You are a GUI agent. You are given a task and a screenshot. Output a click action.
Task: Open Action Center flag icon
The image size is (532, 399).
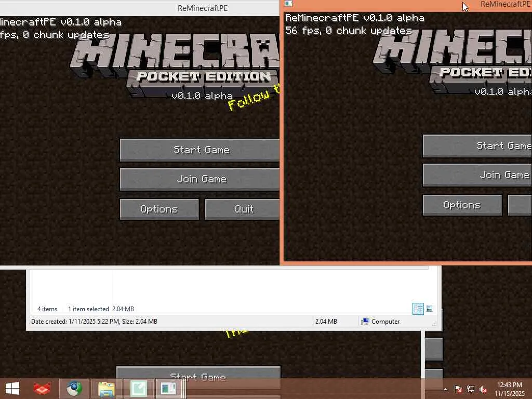[x=458, y=389]
